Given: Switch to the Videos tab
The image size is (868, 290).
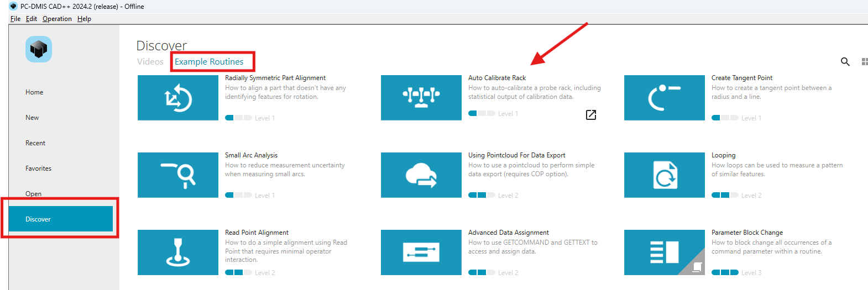Looking at the screenshot, I should coord(150,62).
